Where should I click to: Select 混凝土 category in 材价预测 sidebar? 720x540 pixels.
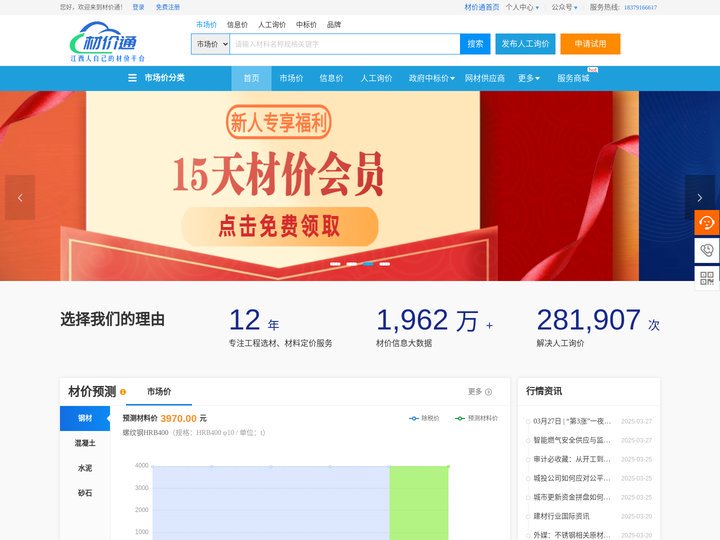[85, 443]
